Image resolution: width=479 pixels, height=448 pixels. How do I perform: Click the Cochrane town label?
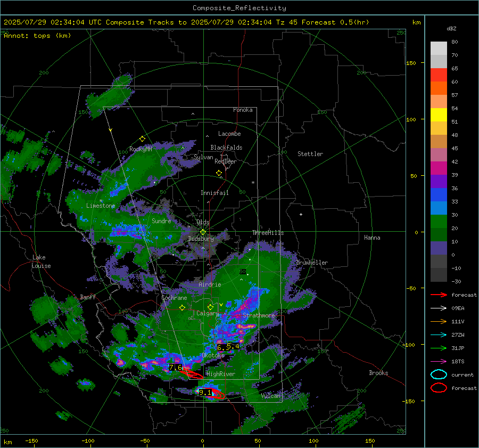coord(174,298)
